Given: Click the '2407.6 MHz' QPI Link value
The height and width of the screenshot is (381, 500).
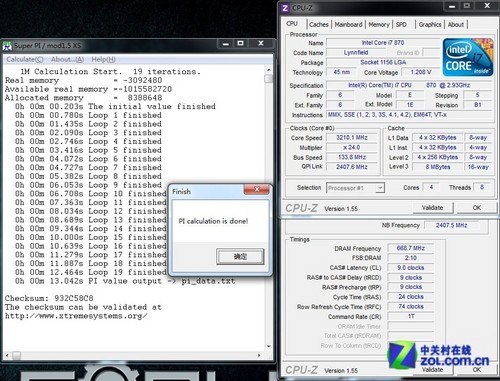Looking at the screenshot, I should [352, 167].
